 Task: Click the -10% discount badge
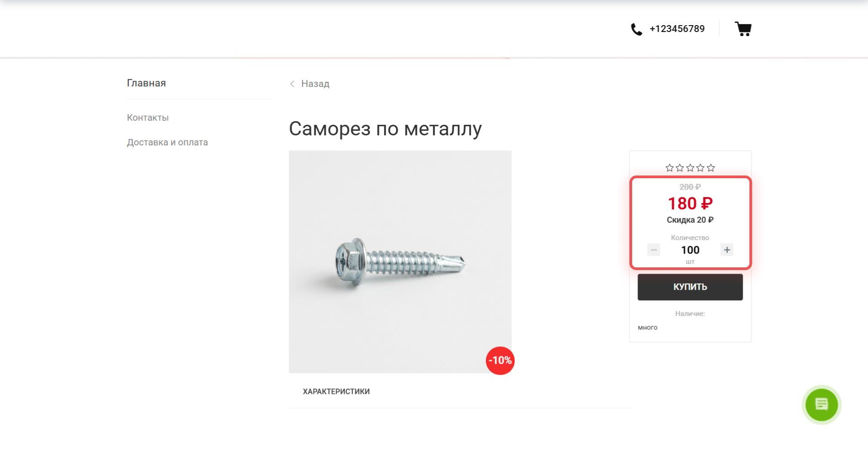coord(500,361)
